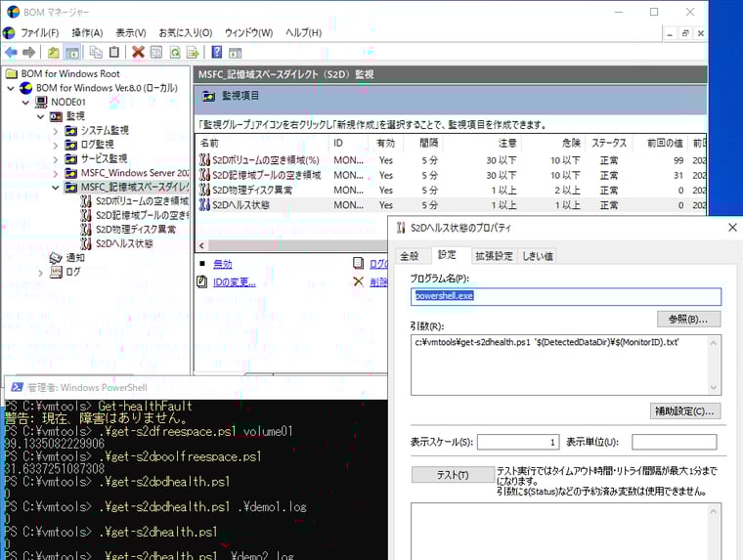Viewport: 743px width, 560px height.
Task: Click the Export list toolbar icon
Action: pos(193,52)
